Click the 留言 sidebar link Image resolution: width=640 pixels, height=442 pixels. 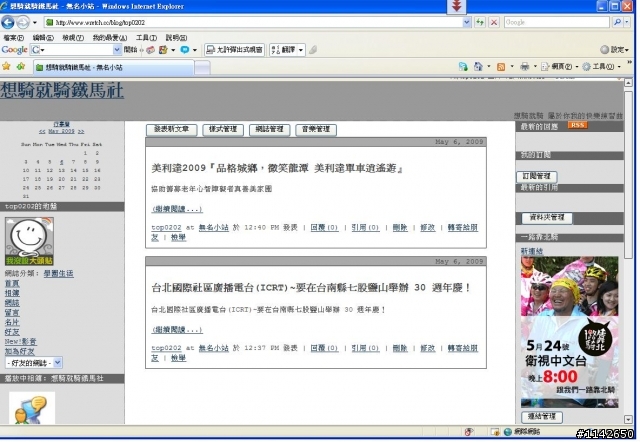(x=12, y=313)
